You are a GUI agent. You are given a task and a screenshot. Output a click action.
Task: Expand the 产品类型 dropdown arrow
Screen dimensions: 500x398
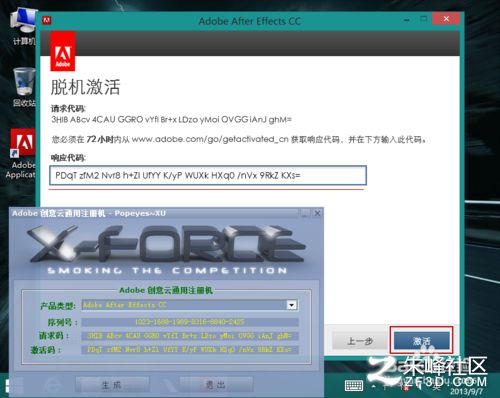click(292, 305)
